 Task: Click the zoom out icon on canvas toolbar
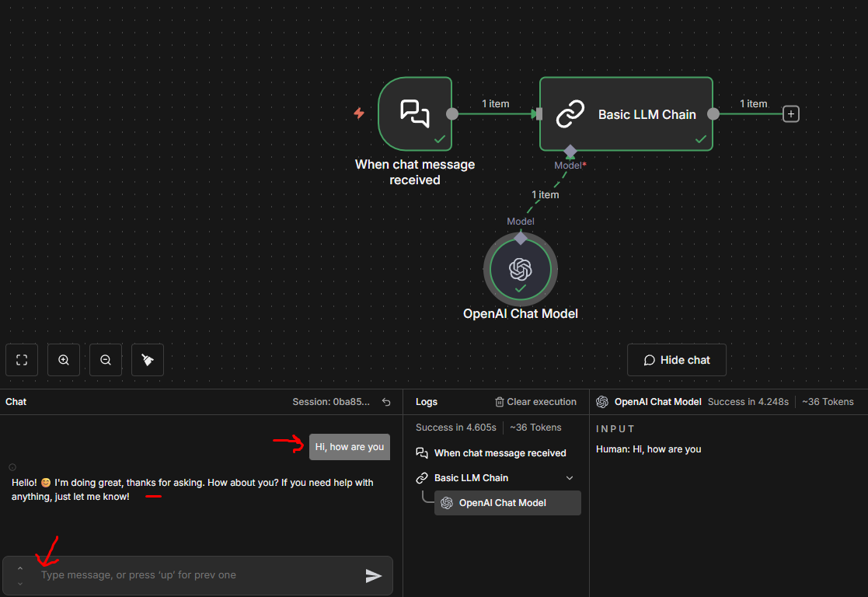(105, 359)
